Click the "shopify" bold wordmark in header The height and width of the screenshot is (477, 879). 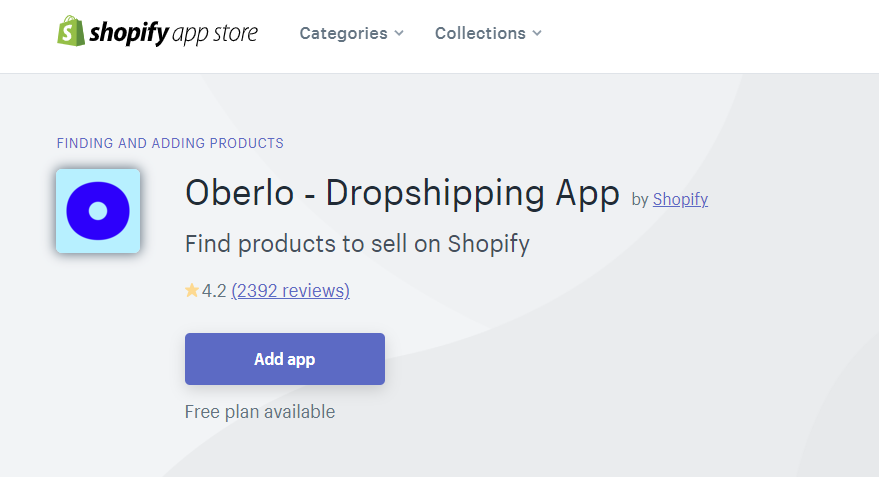click(128, 33)
